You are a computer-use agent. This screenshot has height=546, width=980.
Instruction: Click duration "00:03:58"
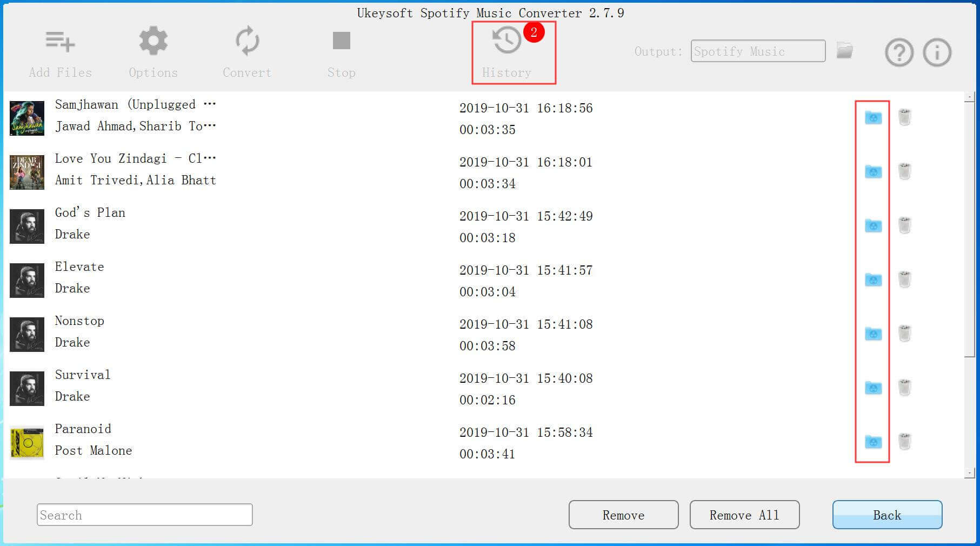pyautogui.click(x=488, y=346)
